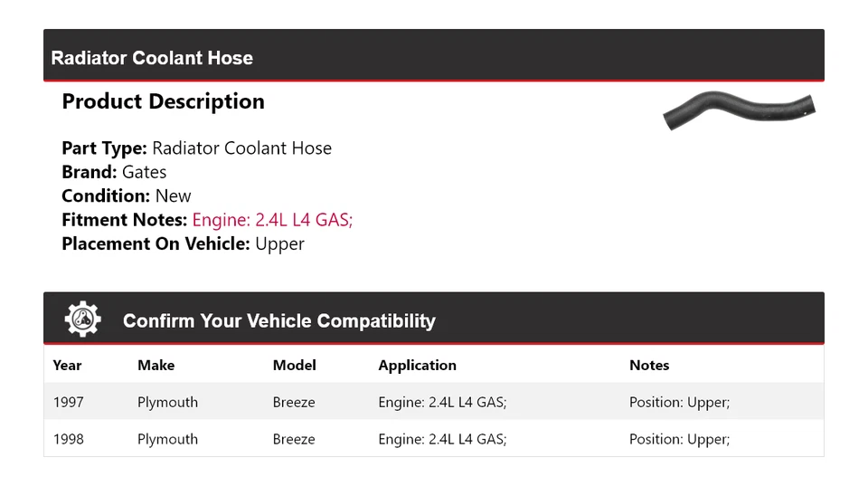This screenshot has height=486, width=868.
Task: Click the Brand: Gates line
Action: click(114, 172)
